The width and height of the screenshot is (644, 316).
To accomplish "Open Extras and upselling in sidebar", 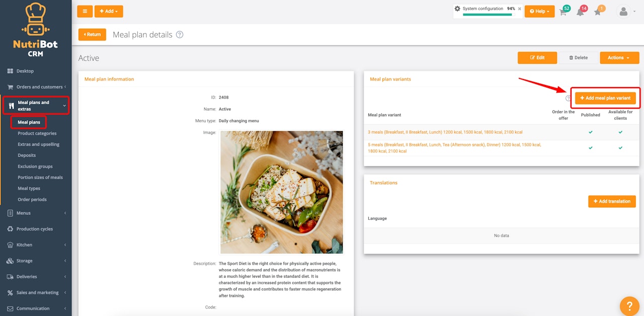I will (x=39, y=144).
